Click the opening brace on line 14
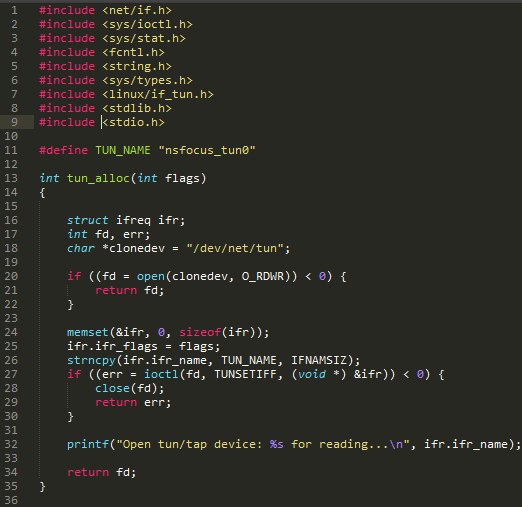Image resolution: width=522 pixels, height=507 pixels. pos(42,193)
